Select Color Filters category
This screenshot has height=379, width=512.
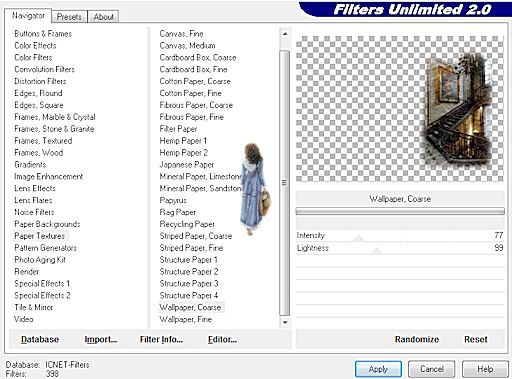point(33,57)
